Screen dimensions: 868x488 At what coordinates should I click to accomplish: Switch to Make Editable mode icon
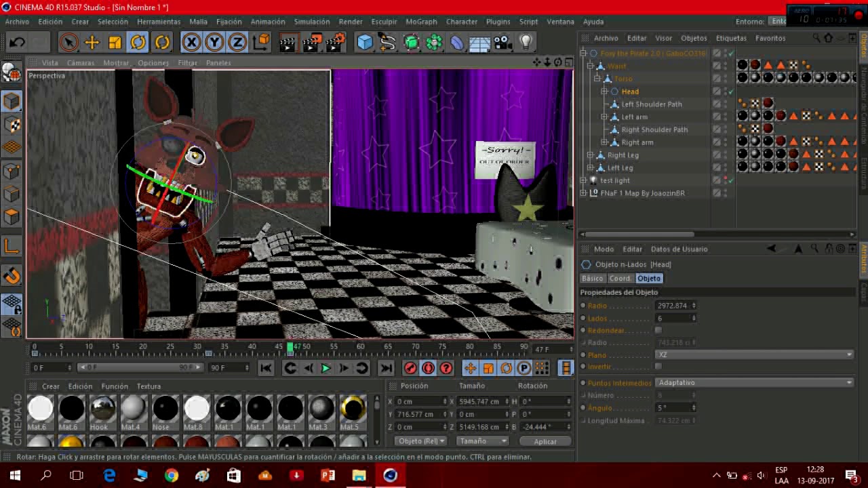(12, 73)
